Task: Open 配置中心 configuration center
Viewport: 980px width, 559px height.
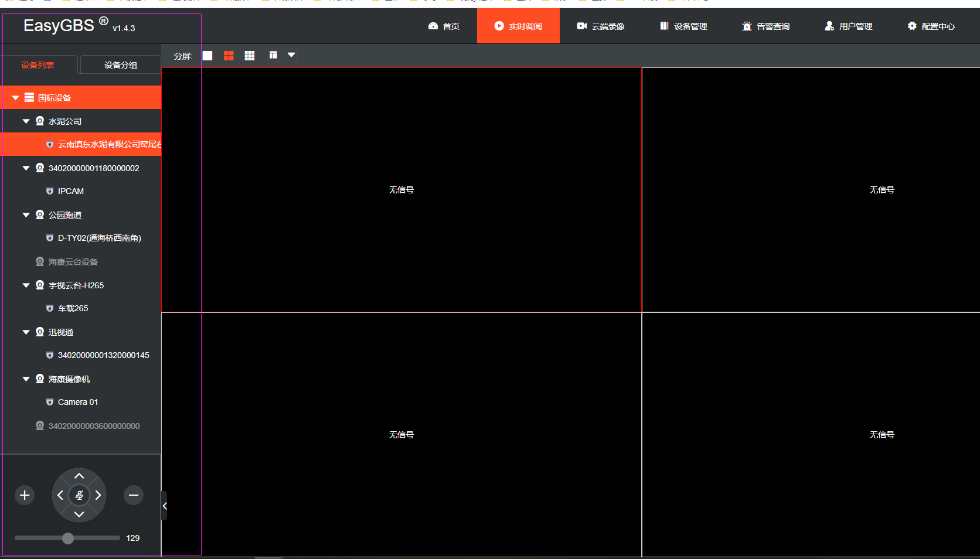Action: click(931, 26)
